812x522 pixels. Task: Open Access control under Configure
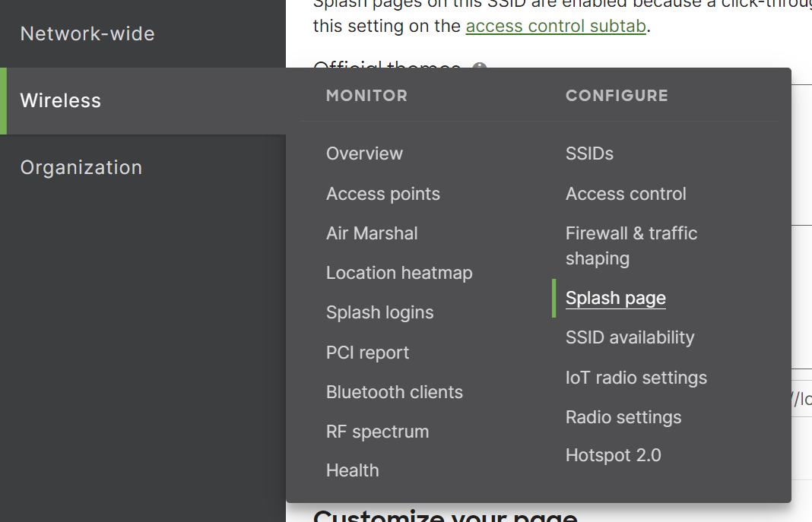pyautogui.click(x=626, y=194)
